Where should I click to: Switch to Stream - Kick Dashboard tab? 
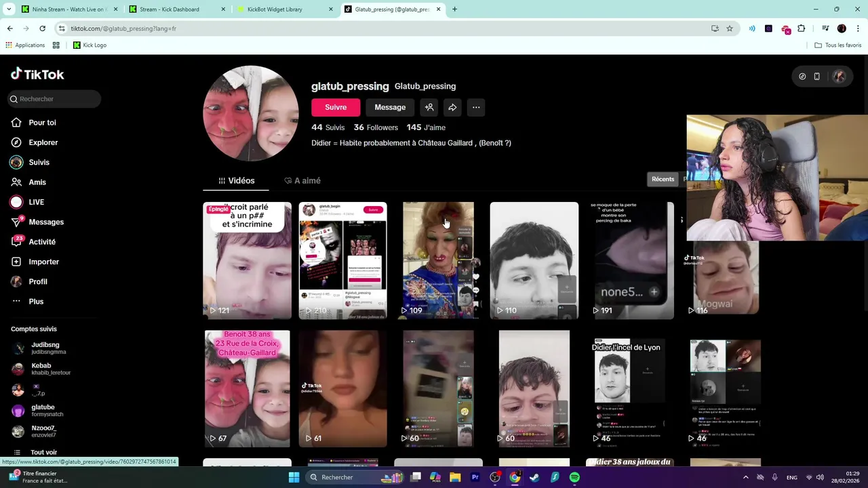176,9
